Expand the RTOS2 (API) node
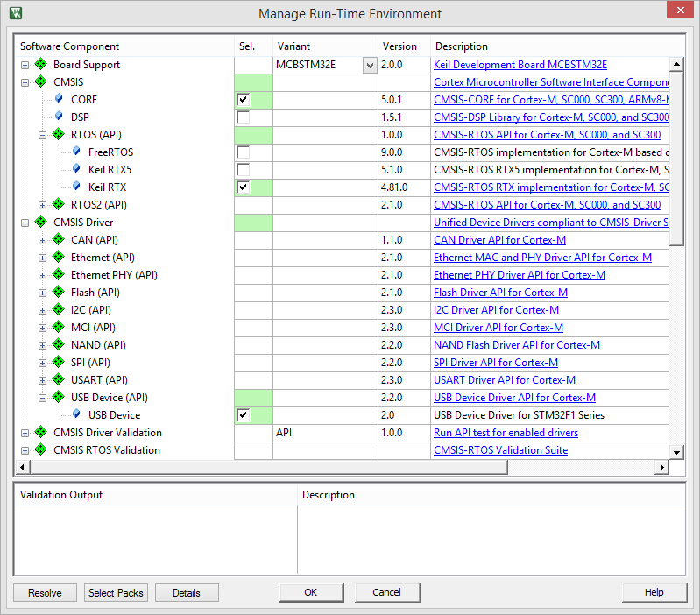 tap(42, 205)
